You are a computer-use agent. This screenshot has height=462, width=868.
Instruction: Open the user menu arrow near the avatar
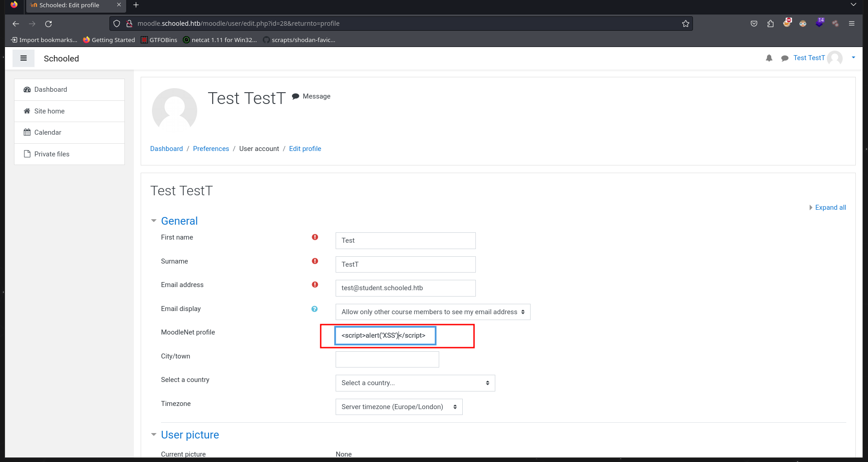click(x=854, y=58)
